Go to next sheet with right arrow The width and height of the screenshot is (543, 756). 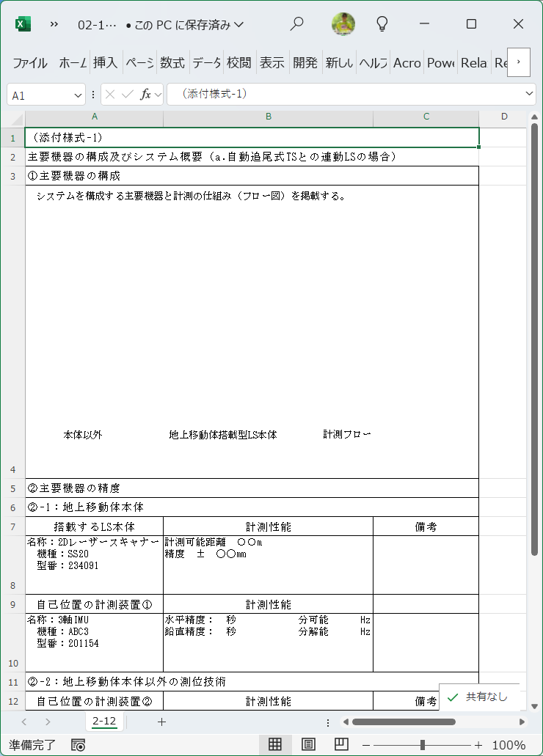[47, 722]
